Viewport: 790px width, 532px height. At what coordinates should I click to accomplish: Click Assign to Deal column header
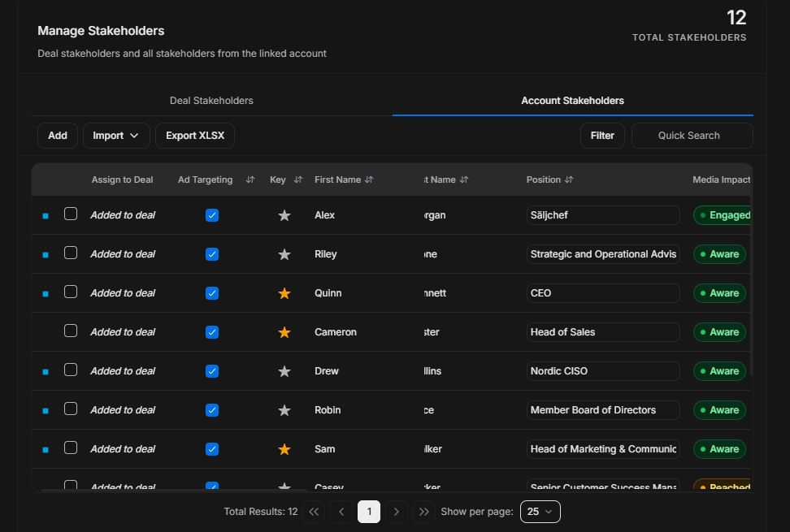point(123,179)
